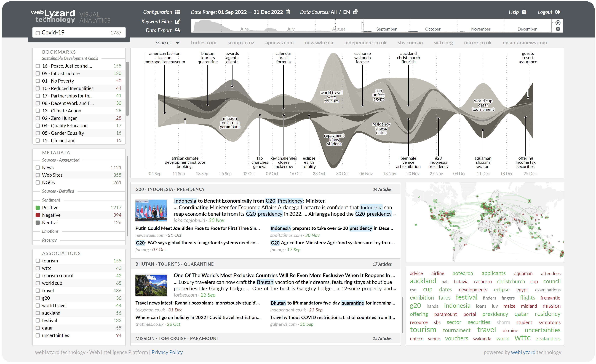The width and height of the screenshot is (596, 364).
Task: Open timeline settings gear icon
Action: tap(558, 29)
